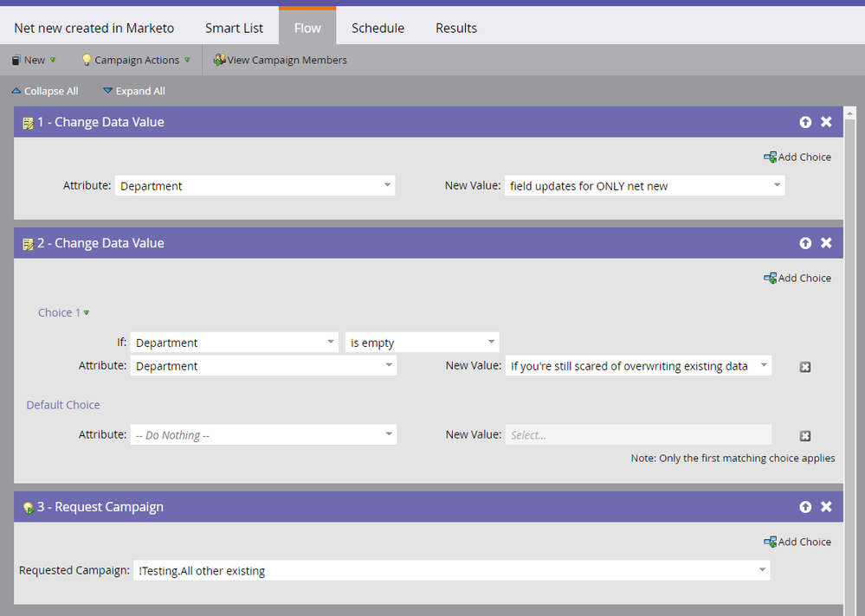
Task: Open View Campaign Members
Action: (x=281, y=60)
